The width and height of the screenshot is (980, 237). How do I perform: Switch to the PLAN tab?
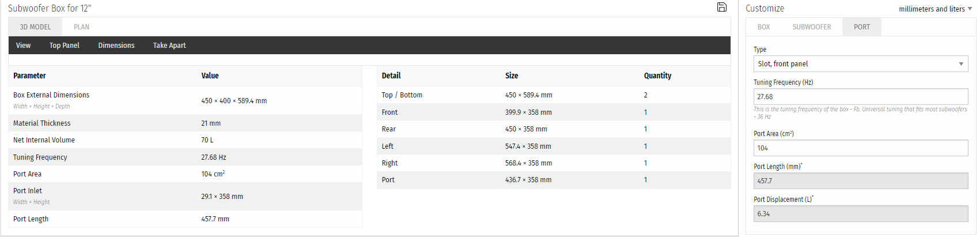81,27
